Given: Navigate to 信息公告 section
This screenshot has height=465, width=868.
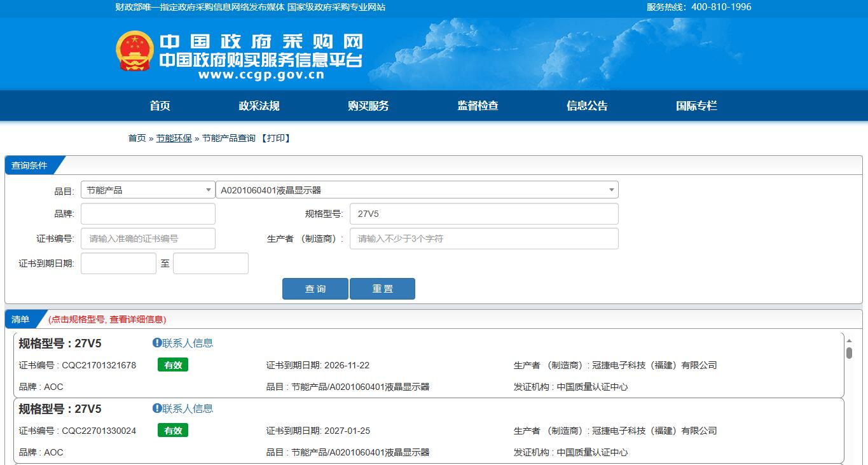Looking at the screenshot, I should point(587,106).
